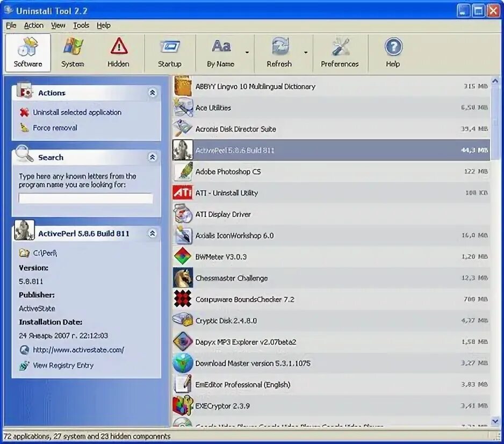Click the Download Master globe icon
Image resolution: width=504 pixels, height=444 pixels.
[x=183, y=363]
